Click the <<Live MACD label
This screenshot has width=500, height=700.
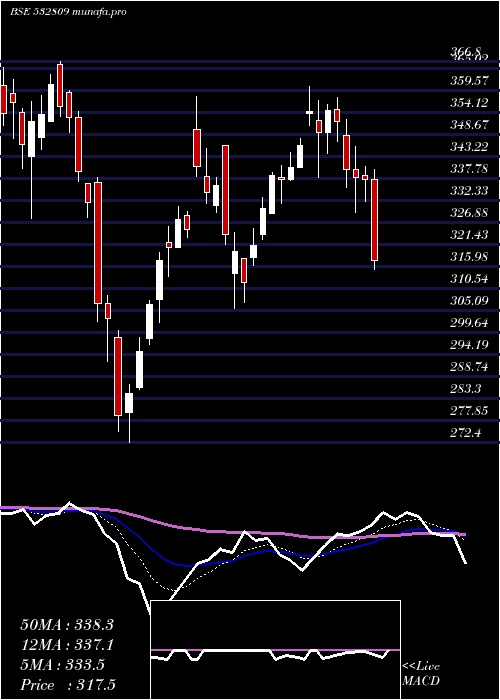(421, 674)
